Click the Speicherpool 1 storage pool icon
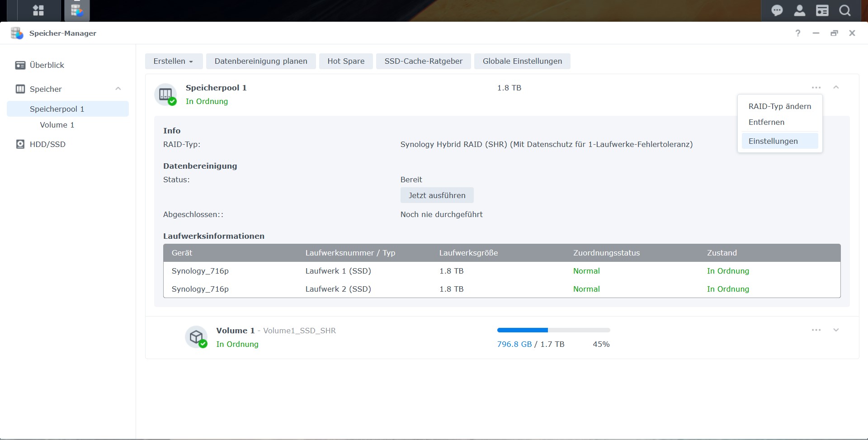 (x=165, y=95)
